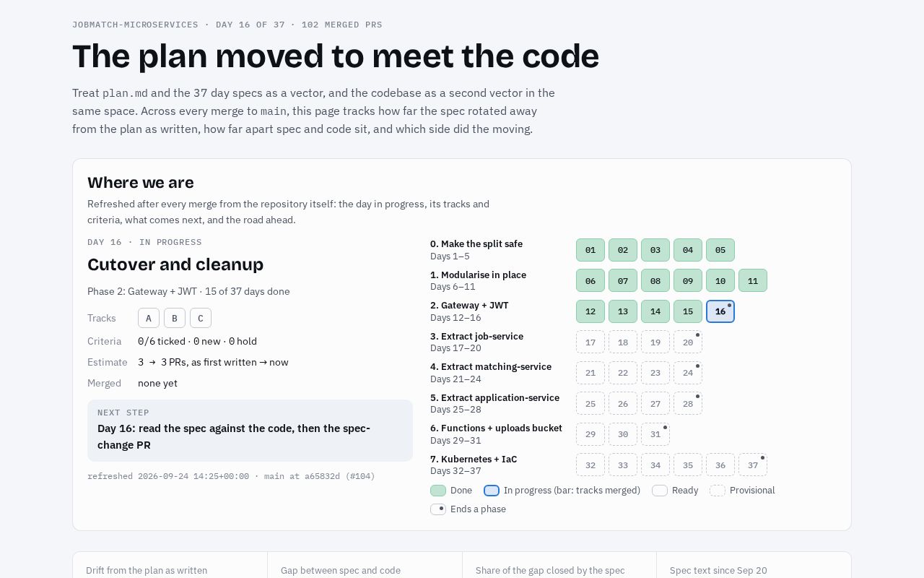The image size is (924, 578).
Task: Click the Done legend swatch
Action: tap(438, 491)
